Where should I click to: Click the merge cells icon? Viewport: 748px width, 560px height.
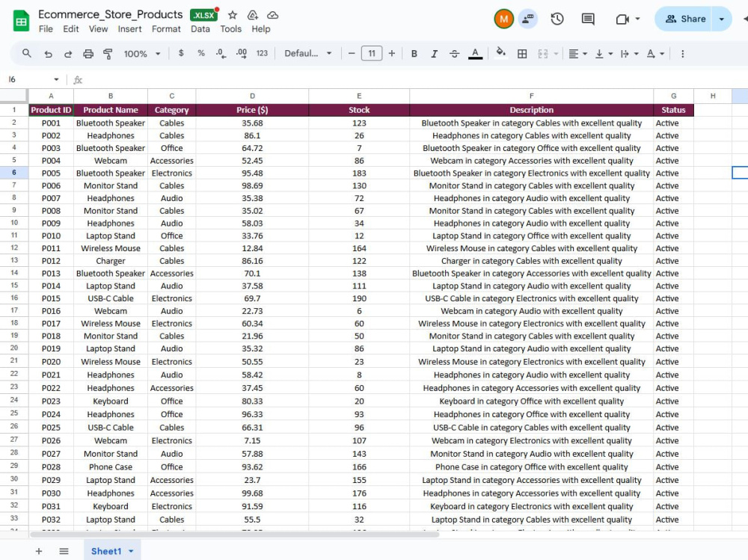(x=543, y=54)
